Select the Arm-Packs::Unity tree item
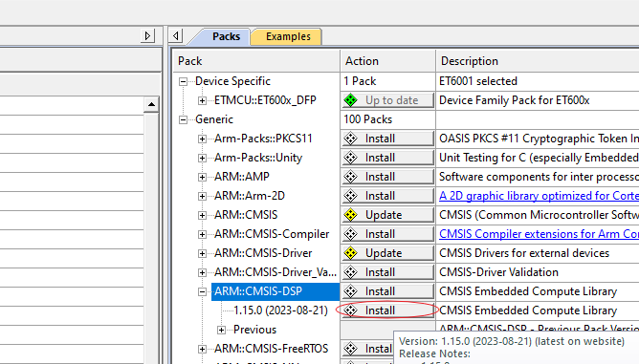639x364 pixels. [258, 158]
